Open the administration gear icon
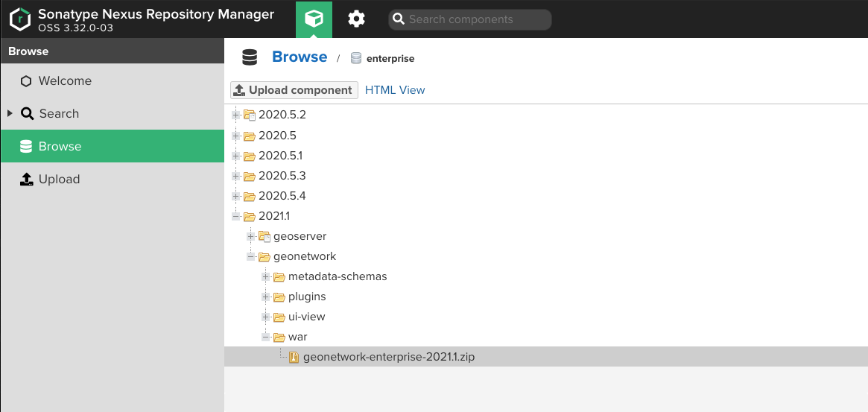 point(356,19)
